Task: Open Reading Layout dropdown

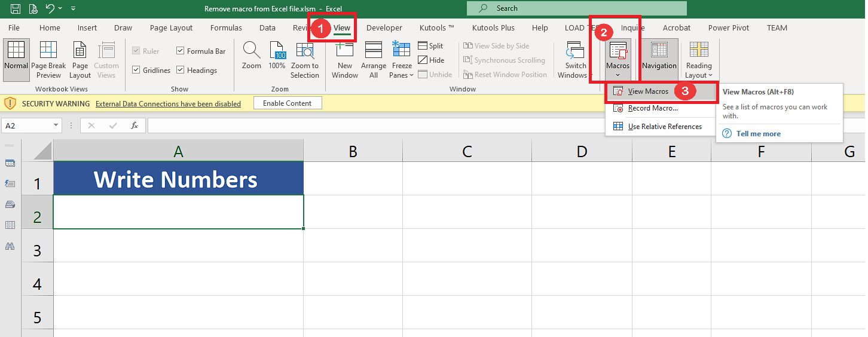Action: [699, 60]
